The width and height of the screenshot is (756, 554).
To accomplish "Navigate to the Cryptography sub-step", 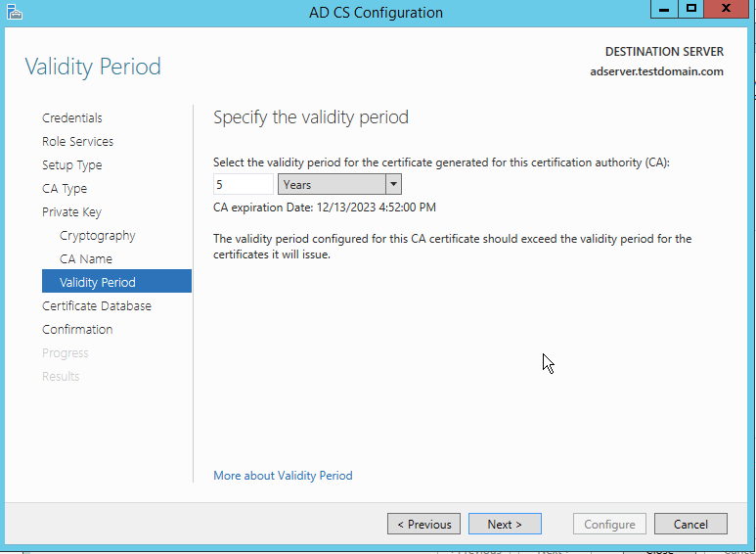I will click(x=97, y=236).
